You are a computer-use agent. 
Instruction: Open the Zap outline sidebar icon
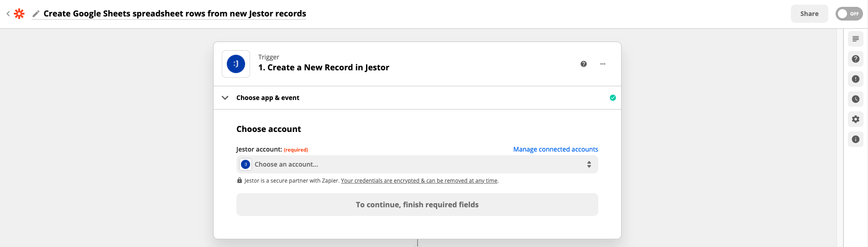click(856, 39)
